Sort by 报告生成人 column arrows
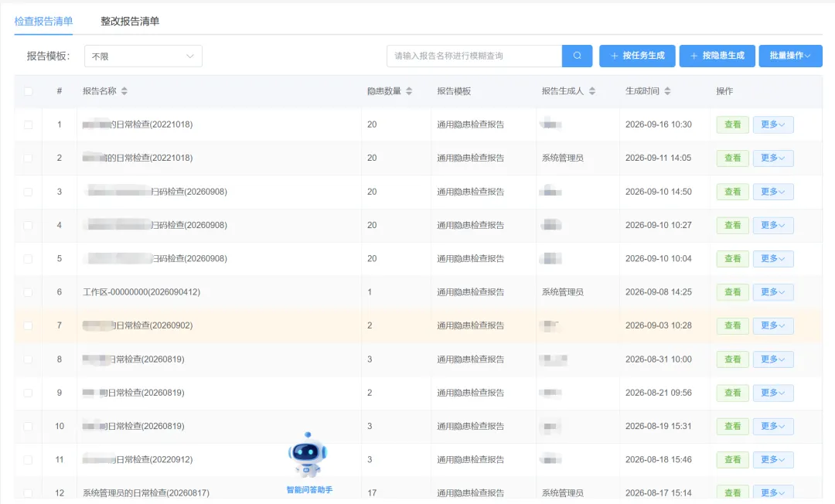Image resolution: width=835 pixels, height=504 pixels. pos(591,91)
